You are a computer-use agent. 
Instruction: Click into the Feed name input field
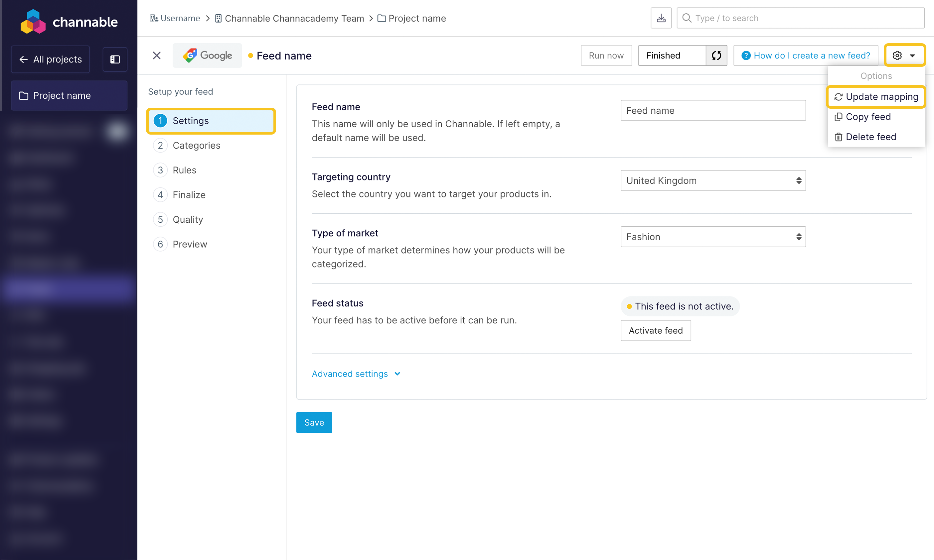(x=713, y=111)
